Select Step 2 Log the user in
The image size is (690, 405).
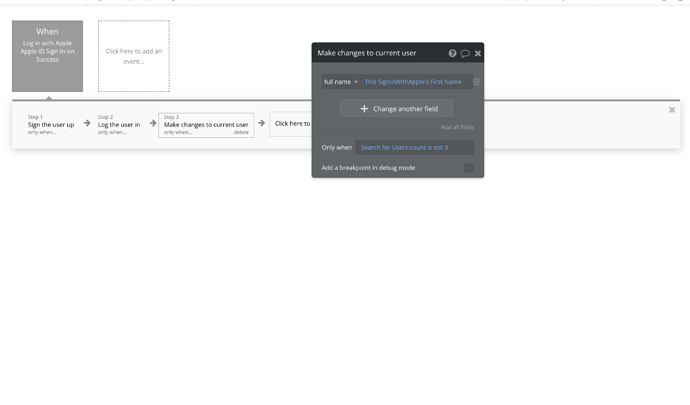tap(119, 125)
